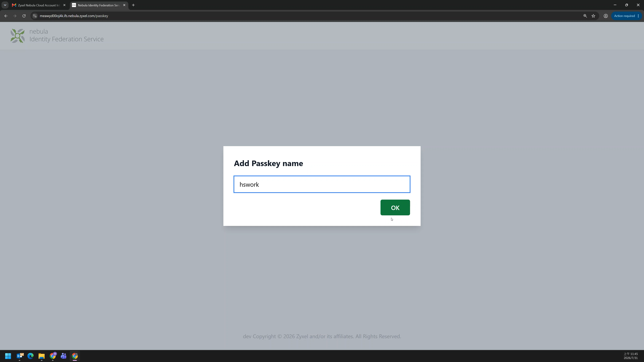Open the zoom indicator in address bar
This screenshot has height=362, width=644.
(585, 16)
